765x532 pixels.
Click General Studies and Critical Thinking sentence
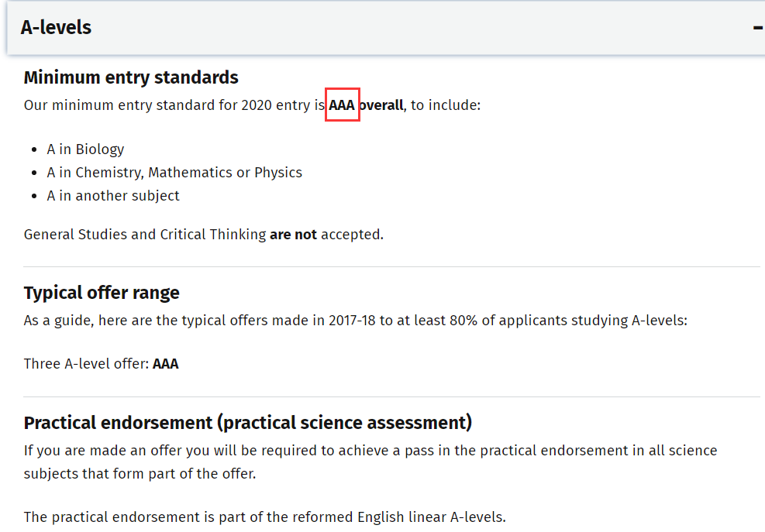(145, 235)
